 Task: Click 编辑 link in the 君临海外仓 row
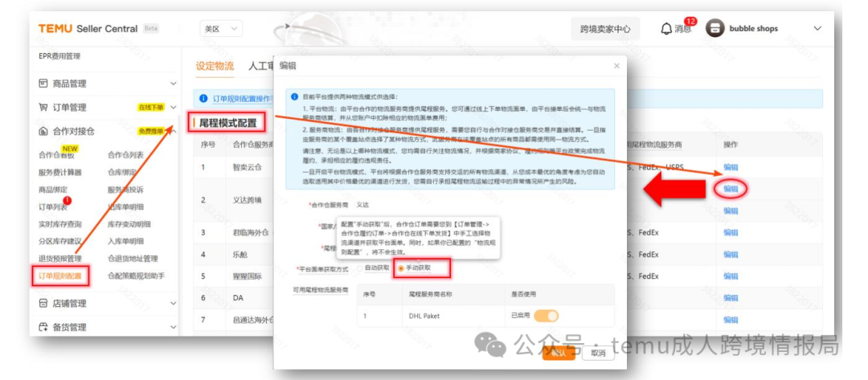[x=731, y=233]
